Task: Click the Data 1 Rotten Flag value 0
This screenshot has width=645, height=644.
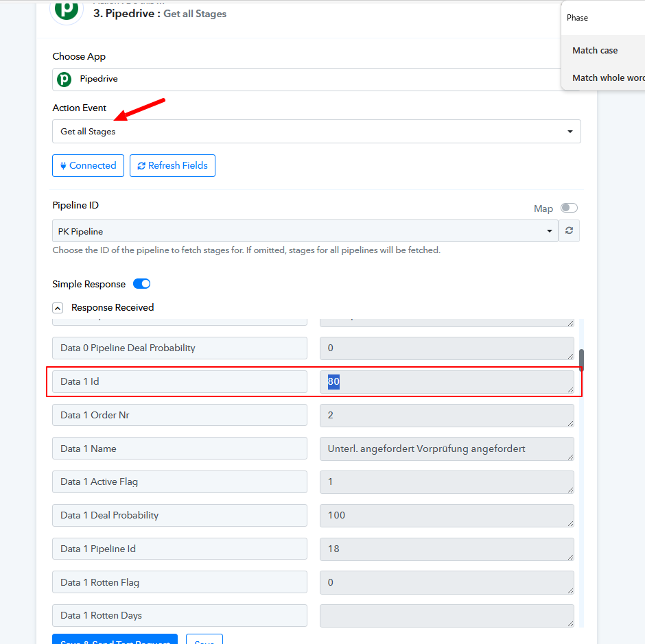Action: [x=447, y=583]
